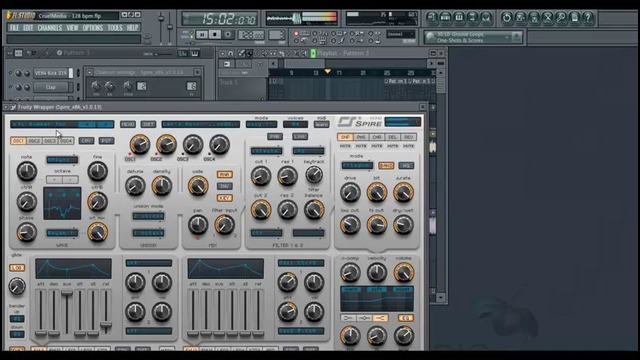Open the EDIT menu

click(x=28, y=28)
